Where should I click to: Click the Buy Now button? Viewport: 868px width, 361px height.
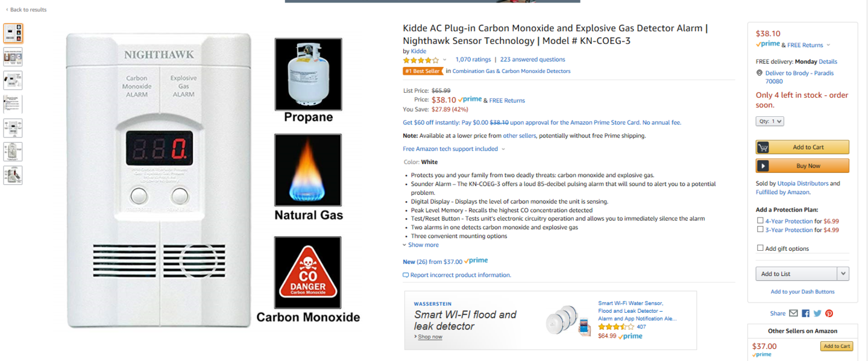pyautogui.click(x=802, y=166)
